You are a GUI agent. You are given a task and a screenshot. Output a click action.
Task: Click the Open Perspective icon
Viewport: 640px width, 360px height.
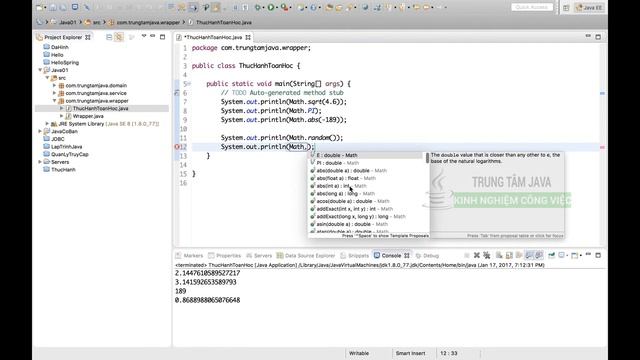[566, 8]
